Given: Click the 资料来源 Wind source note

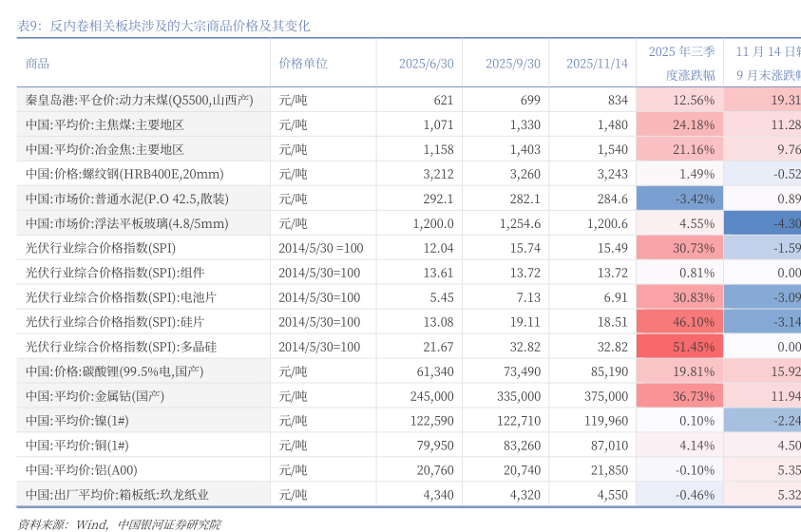Looking at the screenshot, I should (x=119, y=523).
